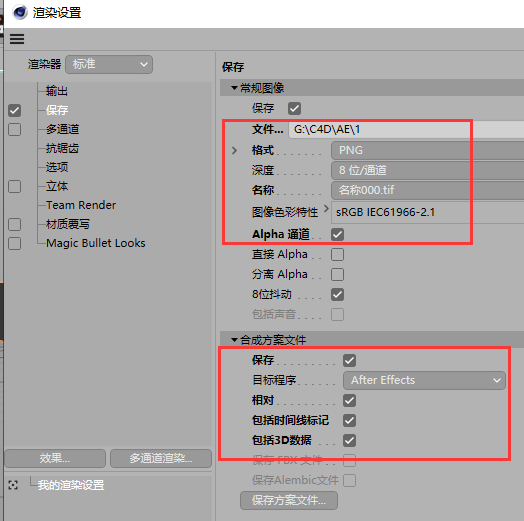Select 抗锯齿 in settings list

[62, 148]
